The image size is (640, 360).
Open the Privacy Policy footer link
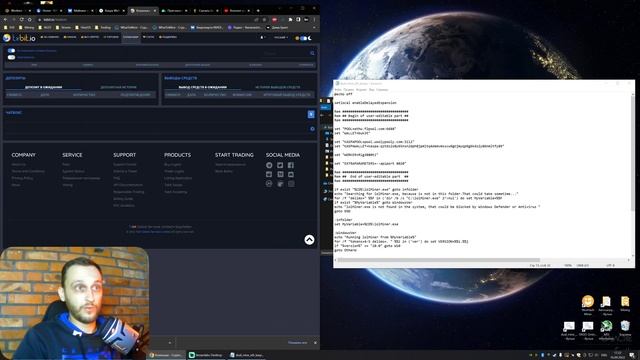point(22,178)
